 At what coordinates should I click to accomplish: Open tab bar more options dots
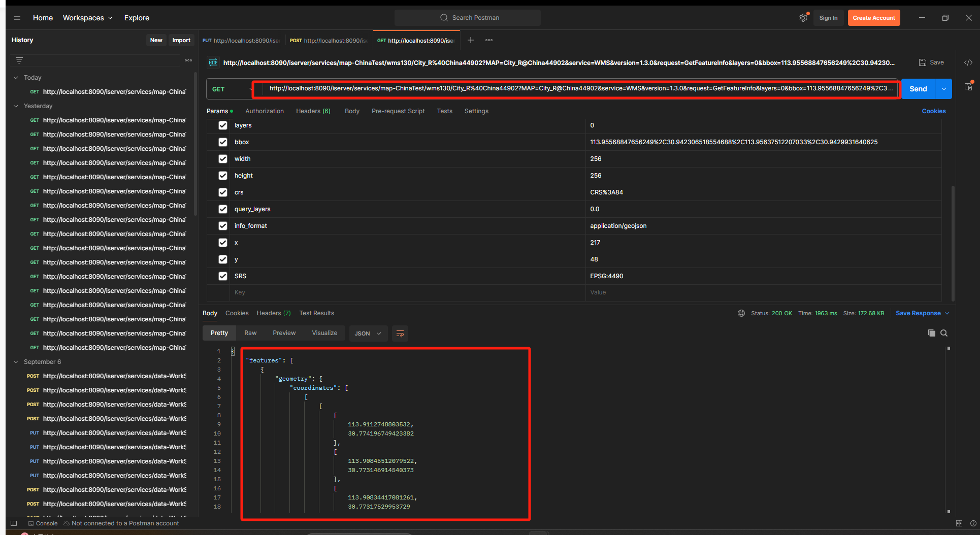[489, 40]
